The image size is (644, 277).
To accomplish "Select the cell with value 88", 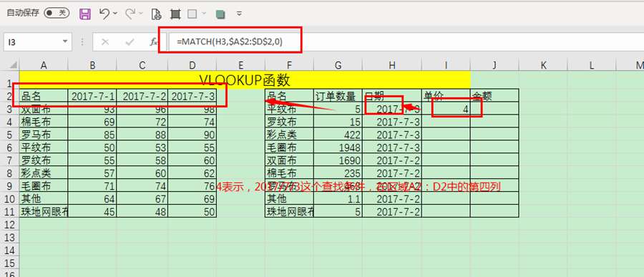I will coord(142,135).
